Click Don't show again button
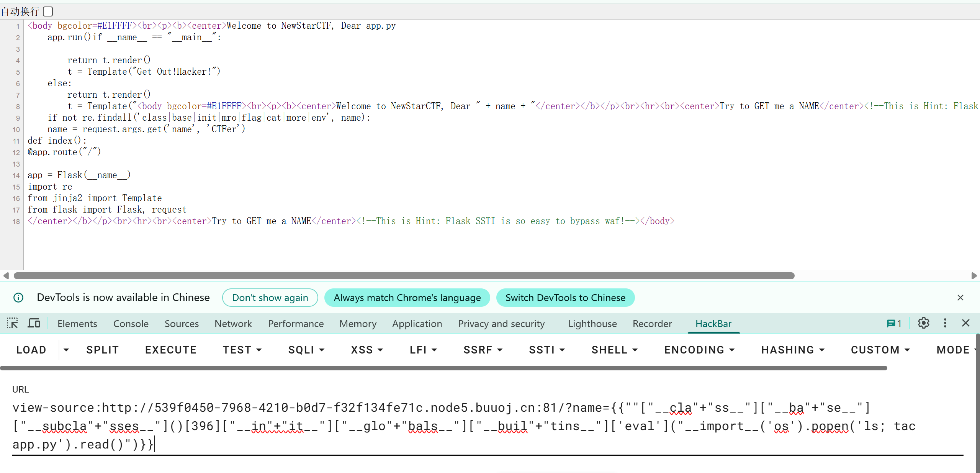The height and width of the screenshot is (473, 980). 270,298
